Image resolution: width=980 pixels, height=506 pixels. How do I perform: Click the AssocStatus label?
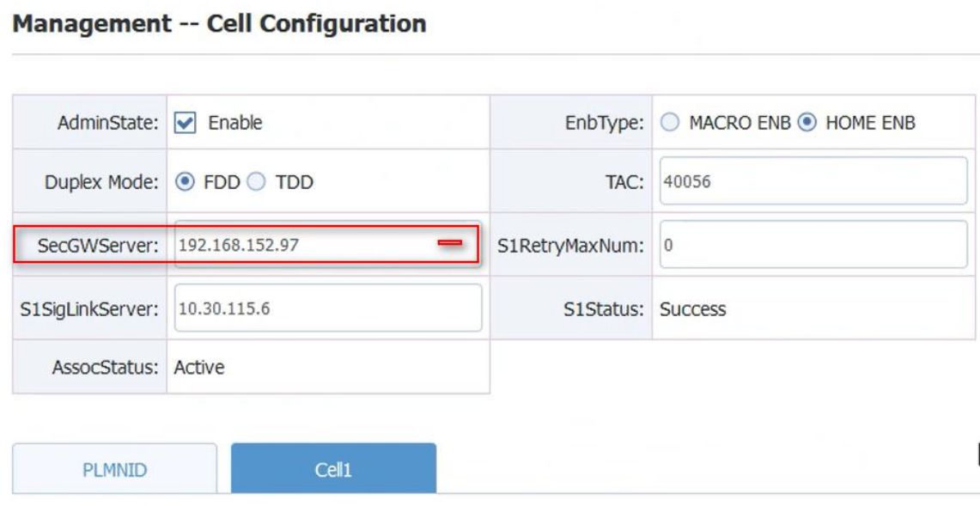105,368
